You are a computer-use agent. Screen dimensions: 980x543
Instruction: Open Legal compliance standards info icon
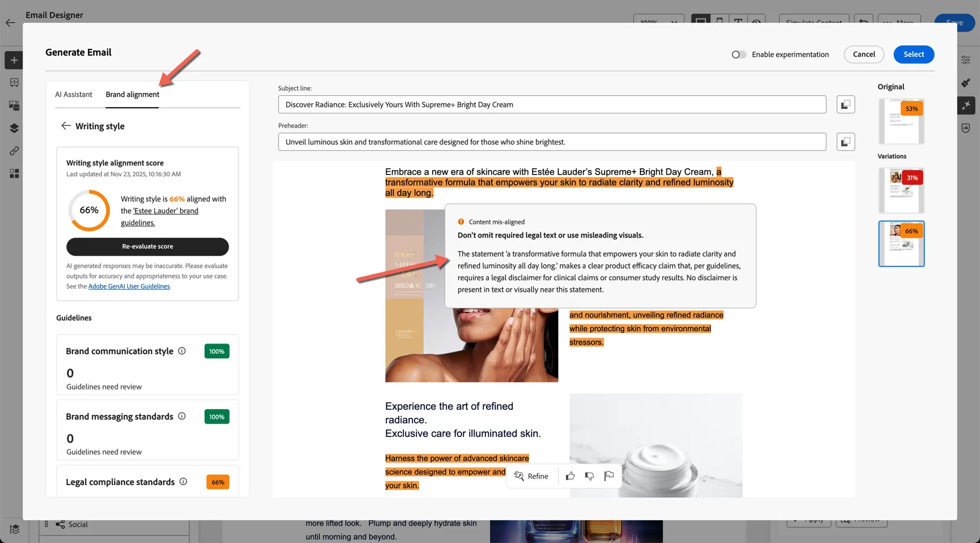(x=183, y=482)
